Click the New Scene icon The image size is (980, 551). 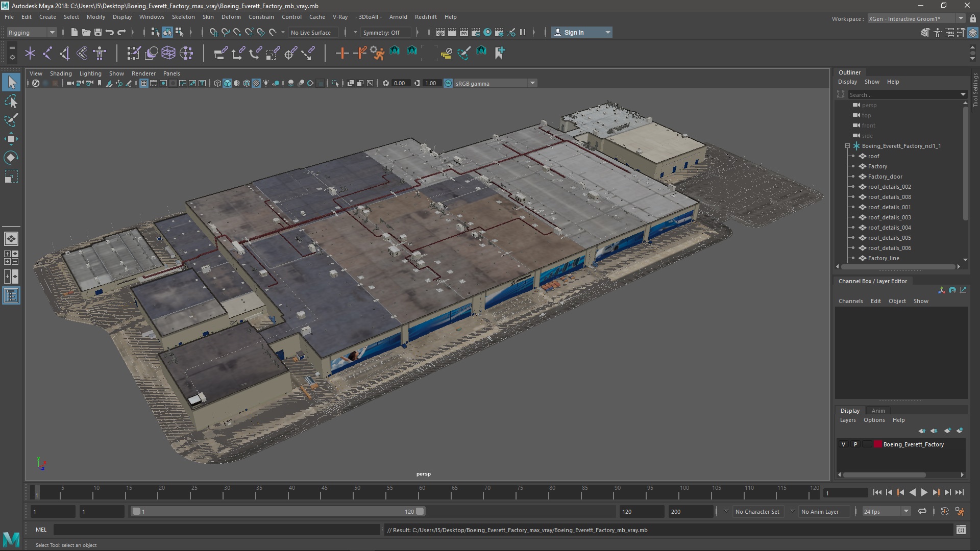tap(75, 33)
